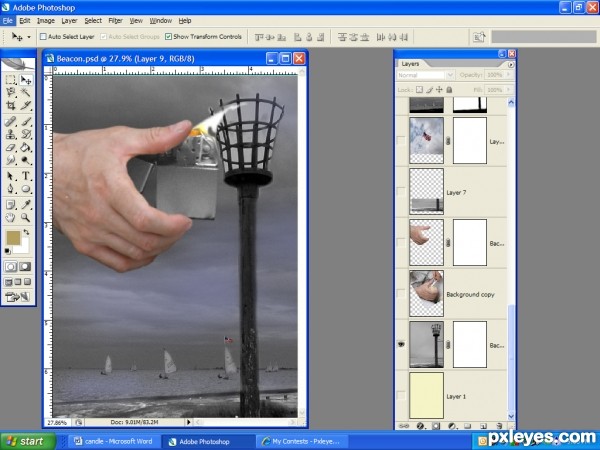This screenshot has height=450, width=600.
Task: Select the Hand tool
Action: tap(11, 218)
